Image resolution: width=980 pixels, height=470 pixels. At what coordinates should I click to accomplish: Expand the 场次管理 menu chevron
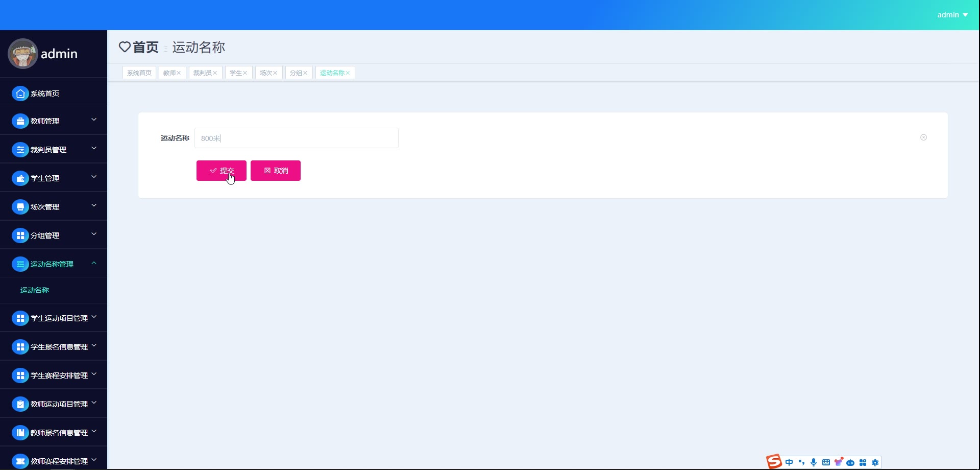point(94,205)
